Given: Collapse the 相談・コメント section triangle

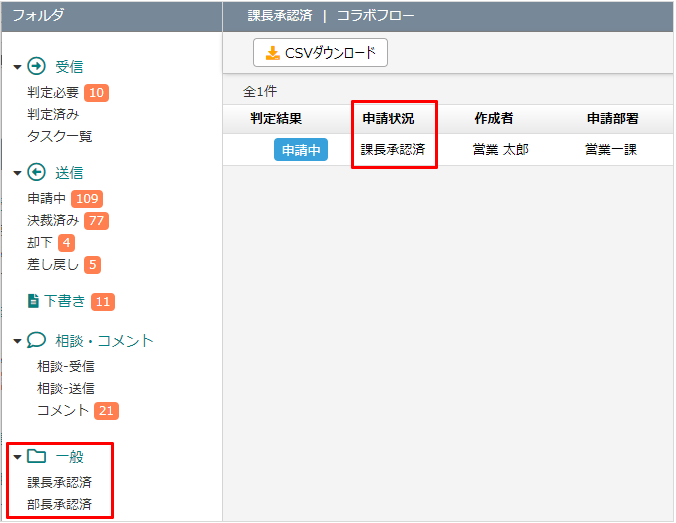Looking at the screenshot, I should pyautogui.click(x=17, y=341).
